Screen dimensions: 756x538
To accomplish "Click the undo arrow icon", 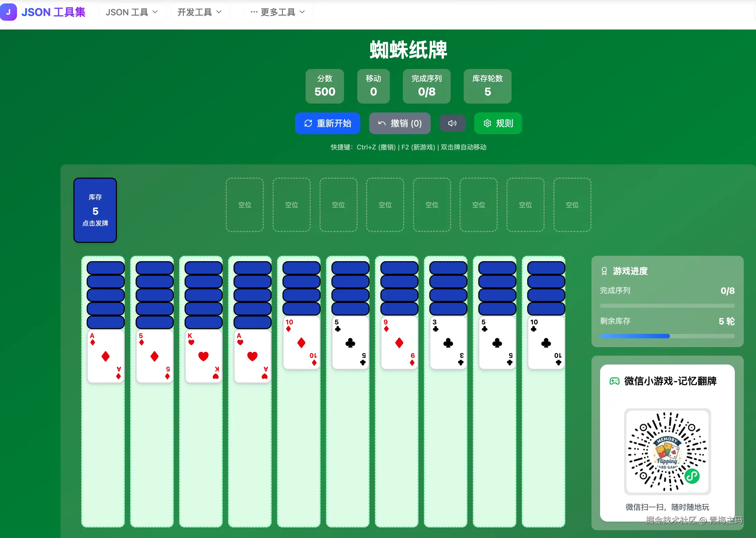I will (382, 123).
